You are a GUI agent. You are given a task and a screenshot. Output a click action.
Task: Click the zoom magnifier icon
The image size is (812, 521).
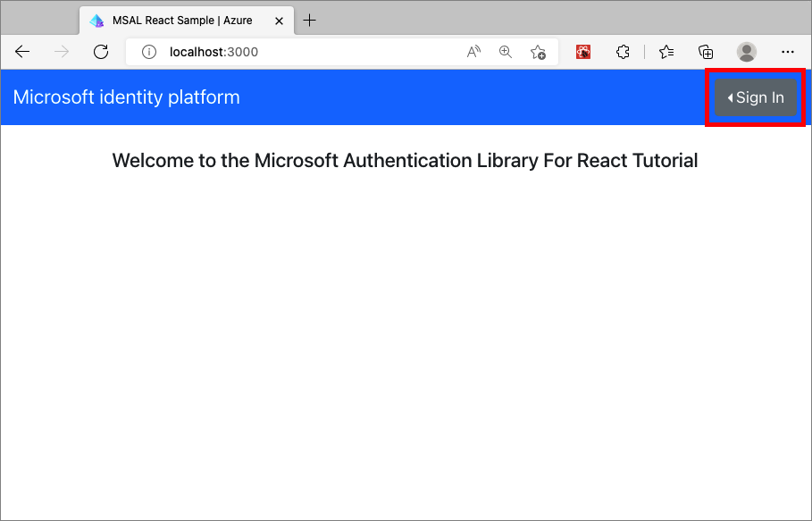pos(506,52)
